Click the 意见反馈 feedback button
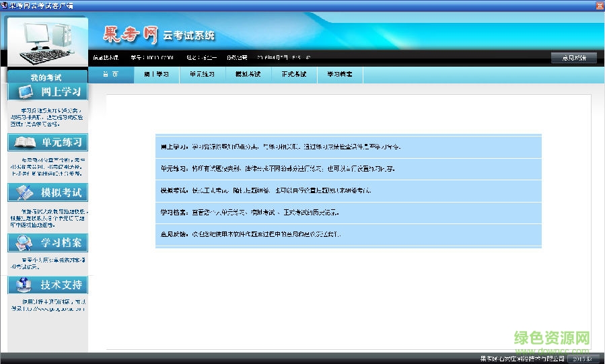 [574, 58]
